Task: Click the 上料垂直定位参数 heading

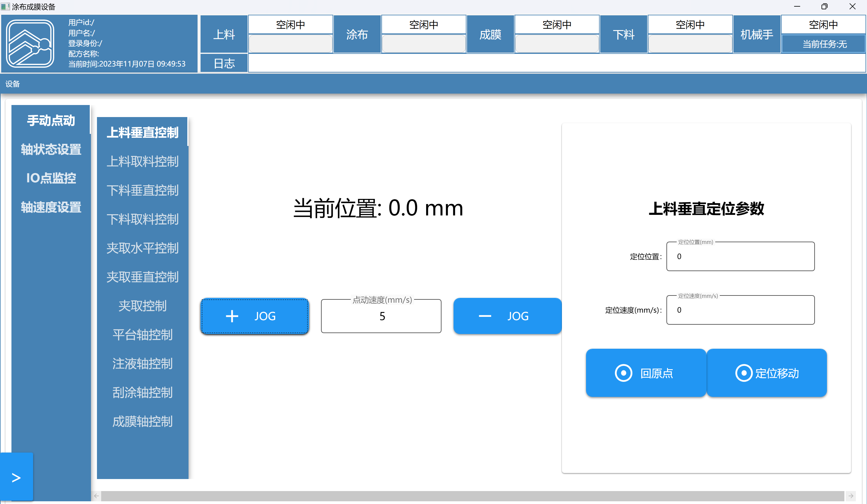Action: click(706, 208)
